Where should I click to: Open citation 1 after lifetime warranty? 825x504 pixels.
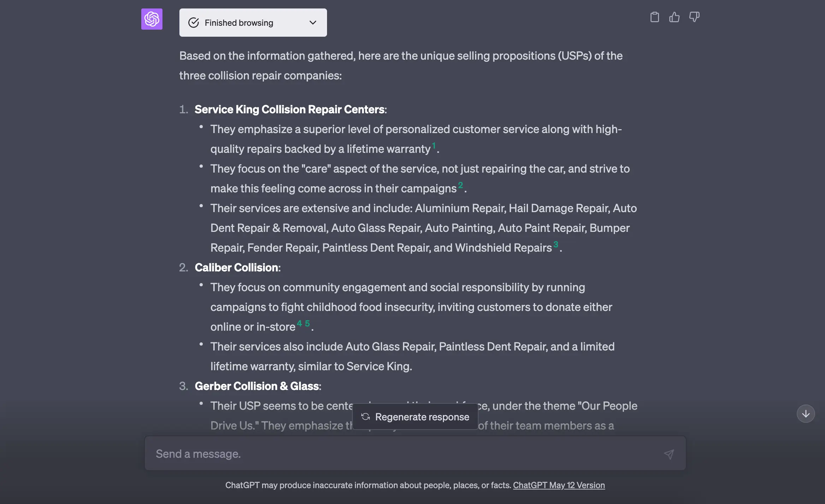tap(434, 145)
